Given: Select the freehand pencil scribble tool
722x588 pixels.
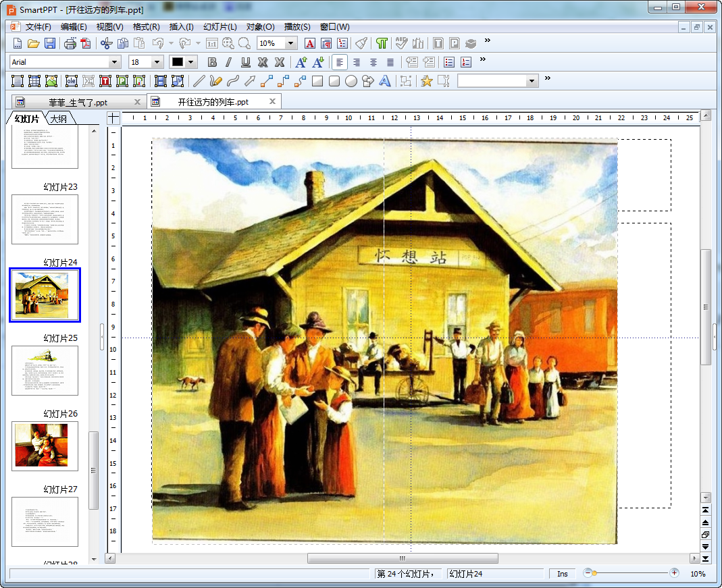Looking at the screenshot, I should (215, 81).
